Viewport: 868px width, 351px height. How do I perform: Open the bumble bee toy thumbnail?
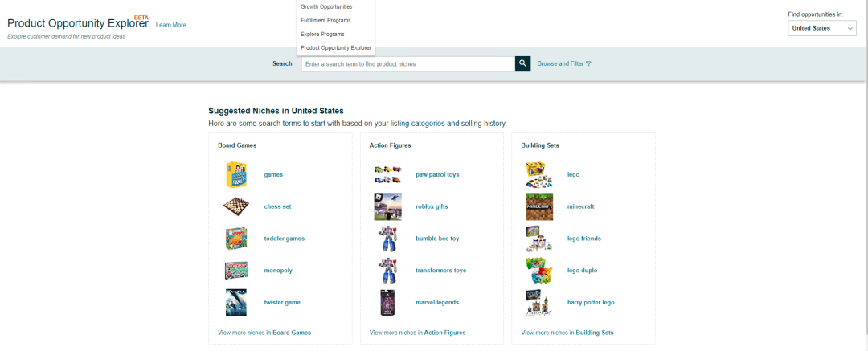click(x=387, y=239)
